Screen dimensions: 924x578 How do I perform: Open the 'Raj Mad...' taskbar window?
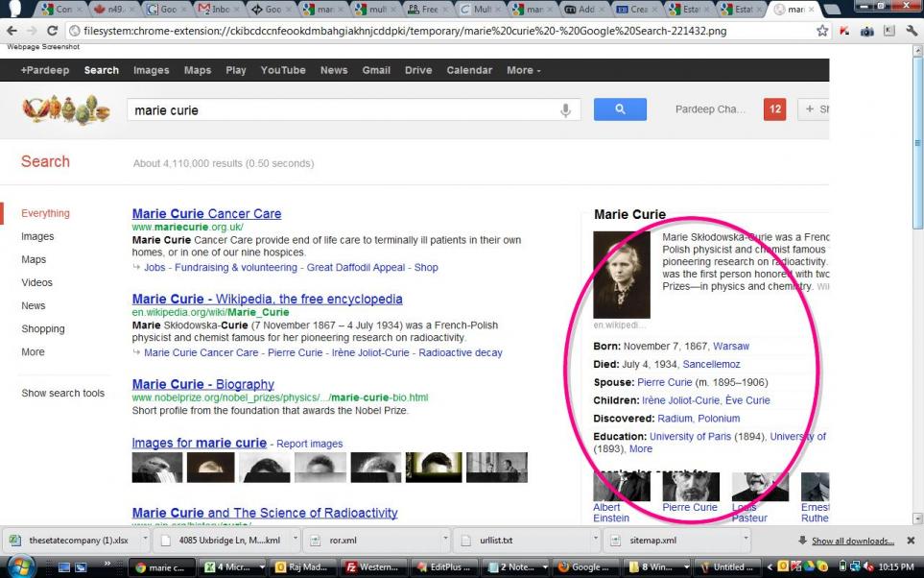point(301,566)
